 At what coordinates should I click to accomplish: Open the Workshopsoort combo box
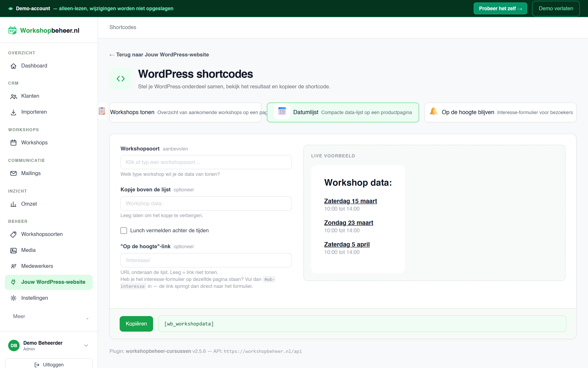(x=206, y=162)
